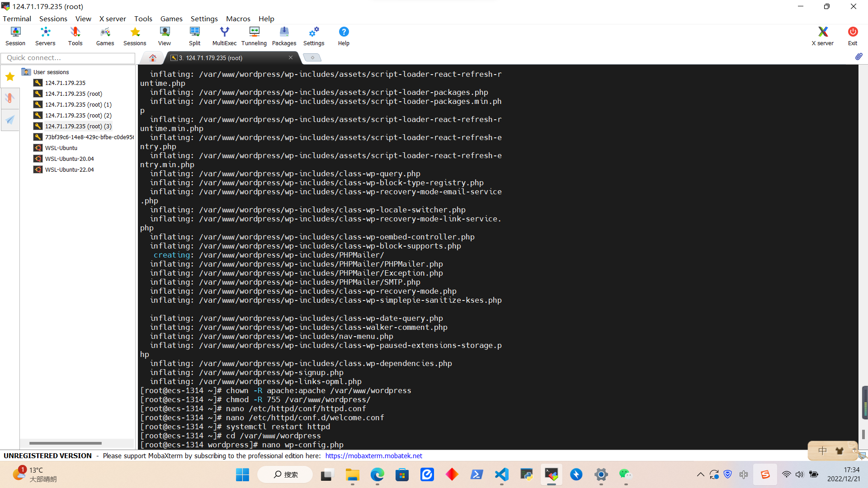Open the Tunneling... no, Tools menu bar item
868x488 pixels.
click(x=143, y=19)
